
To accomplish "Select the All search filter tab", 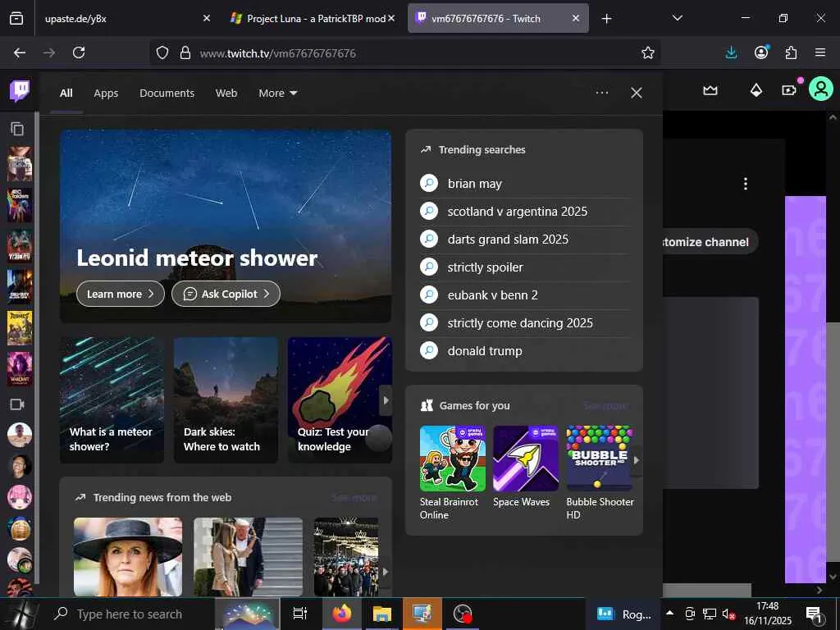I will point(66,94).
